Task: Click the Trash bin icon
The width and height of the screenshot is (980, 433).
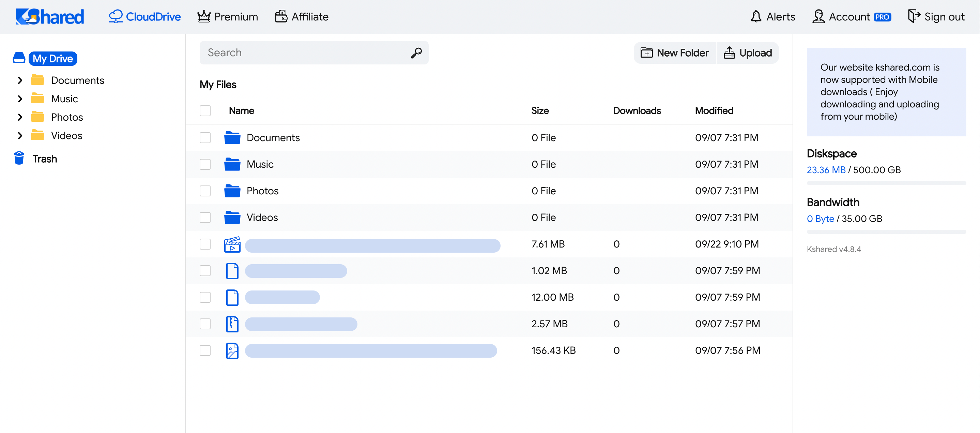Action: (x=19, y=158)
